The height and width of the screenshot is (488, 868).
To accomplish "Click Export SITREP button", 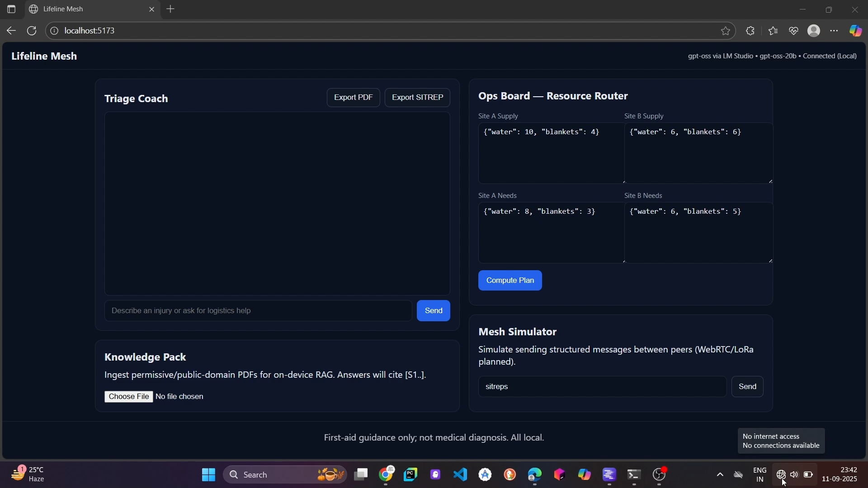I will 417,98.
